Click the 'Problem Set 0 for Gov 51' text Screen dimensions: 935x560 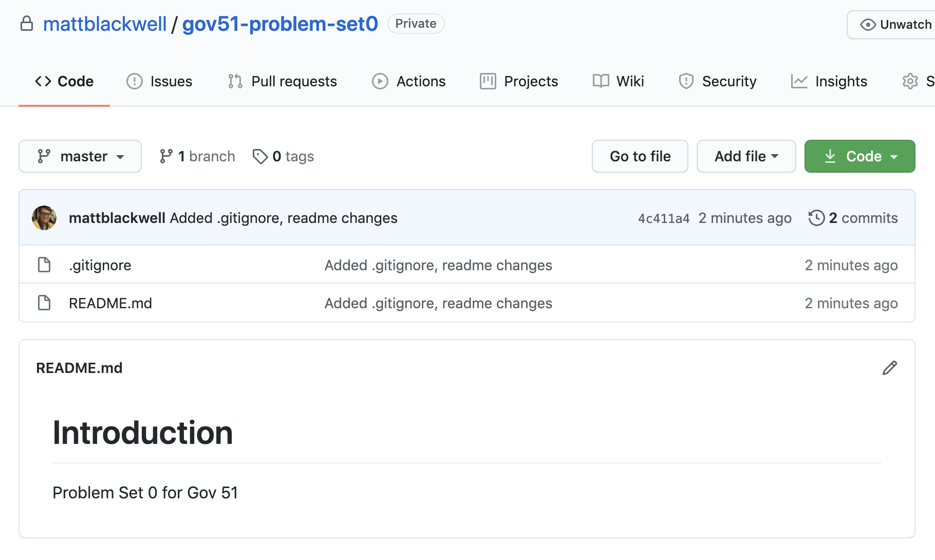click(x=145, y=493)
